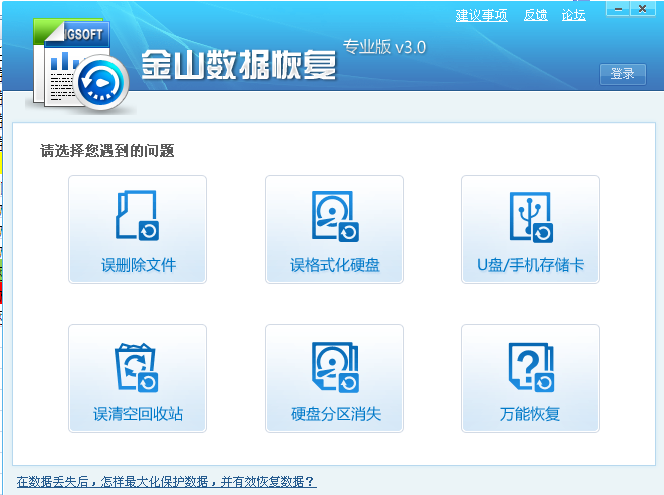Select the 误格式化硬盘 label
This screenshot has width=664, height=495.
[335, 265]
